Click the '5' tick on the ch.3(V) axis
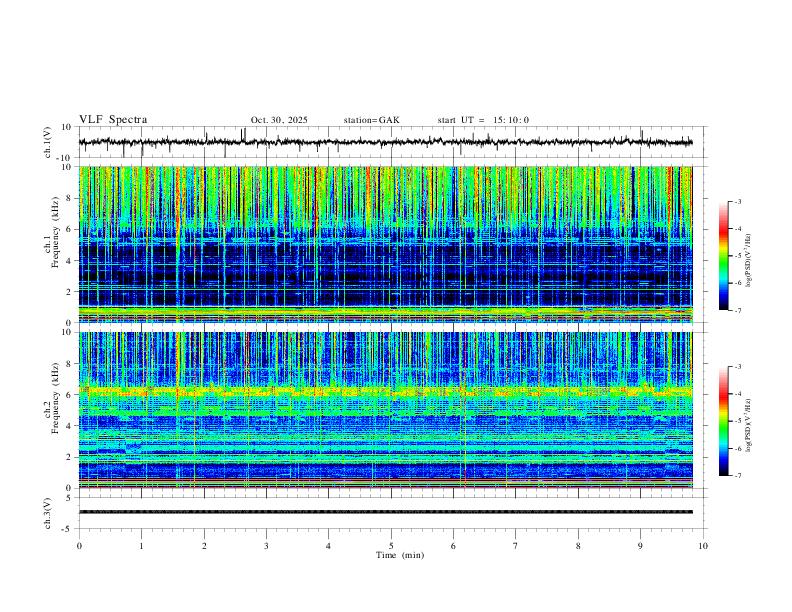This screenshot has width=792, height=612. 70,498
